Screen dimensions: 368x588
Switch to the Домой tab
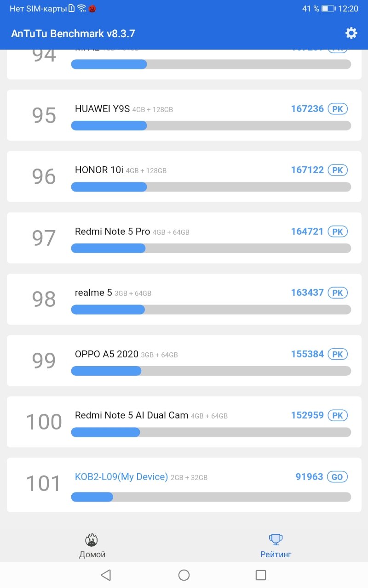[x=92, y=554]
